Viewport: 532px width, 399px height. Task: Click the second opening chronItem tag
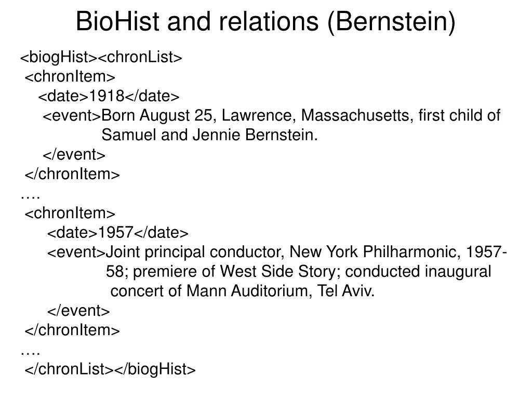coord(70,213)
